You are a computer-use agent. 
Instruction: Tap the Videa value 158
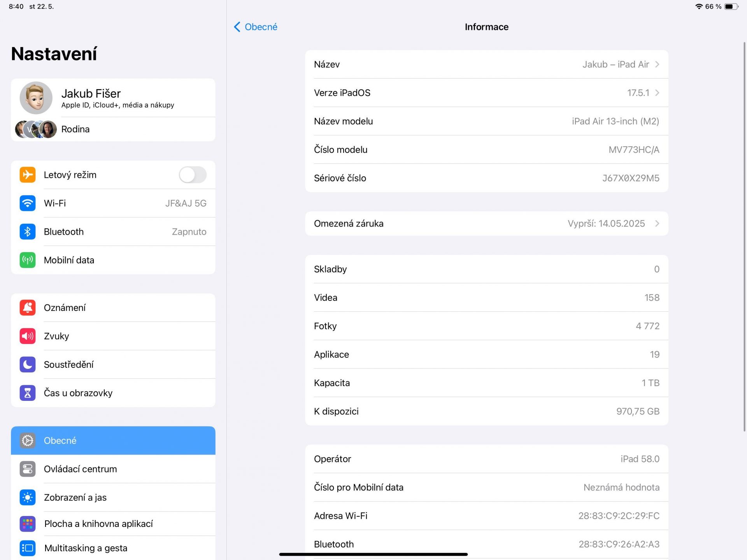pos(652,297)
